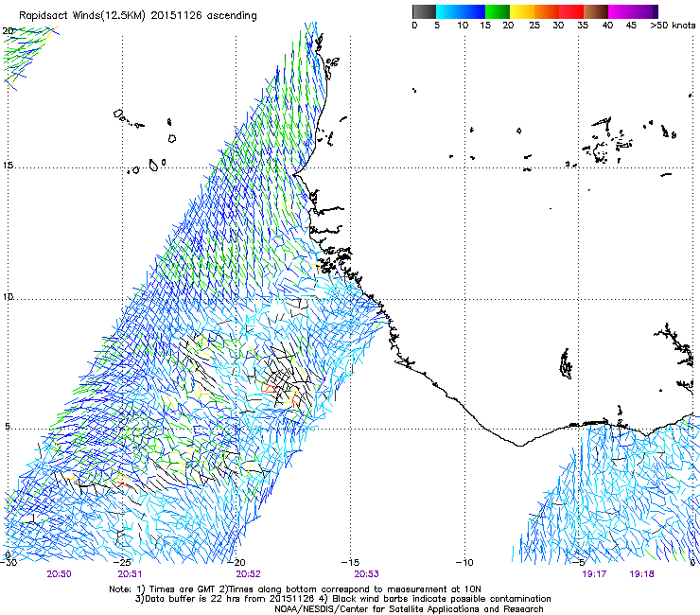700x615 pixels.
Task: Click the '40' label under the color scale
Action: click(x=607, y=26)
